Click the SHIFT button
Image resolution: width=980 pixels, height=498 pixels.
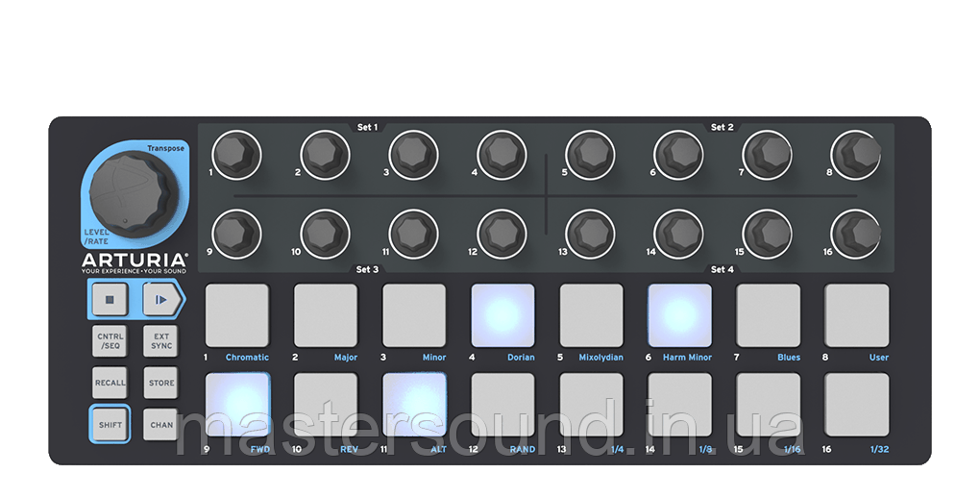tap(110, 425)
